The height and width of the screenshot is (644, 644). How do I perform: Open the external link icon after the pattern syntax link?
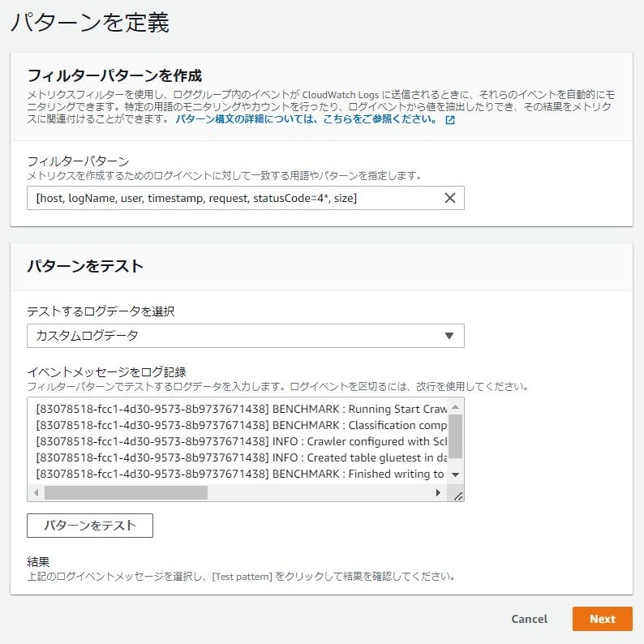(450, 120)
